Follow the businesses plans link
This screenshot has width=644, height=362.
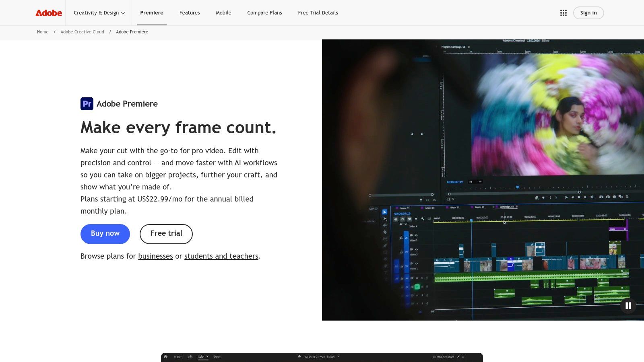click(x=155, y=256)
